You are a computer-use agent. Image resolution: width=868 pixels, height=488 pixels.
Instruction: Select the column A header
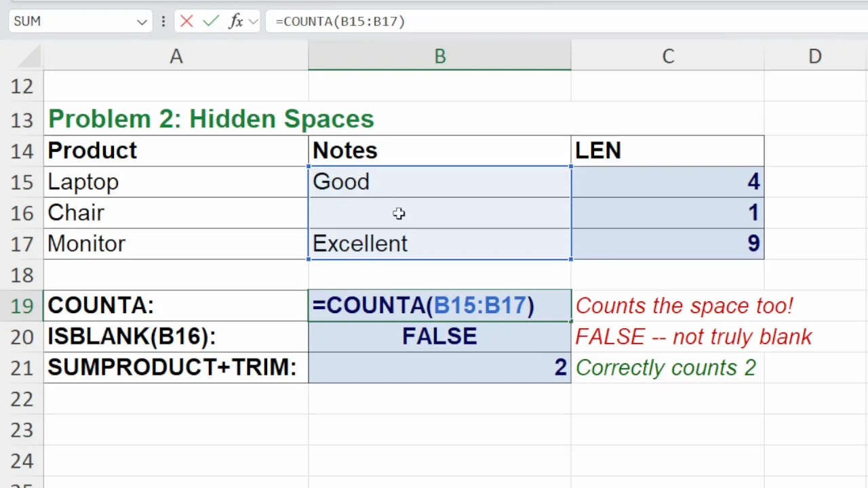click(x=176, y=56)
